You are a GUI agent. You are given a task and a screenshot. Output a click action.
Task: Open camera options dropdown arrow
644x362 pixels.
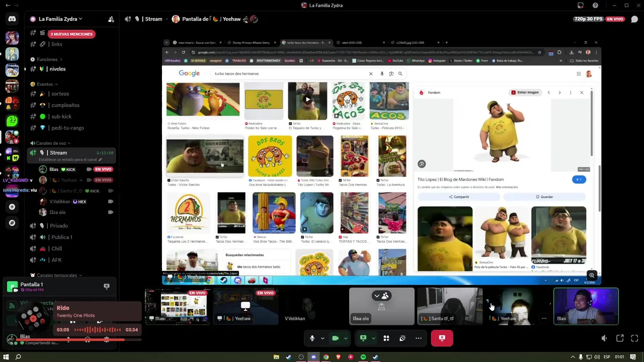coord(345,338)
